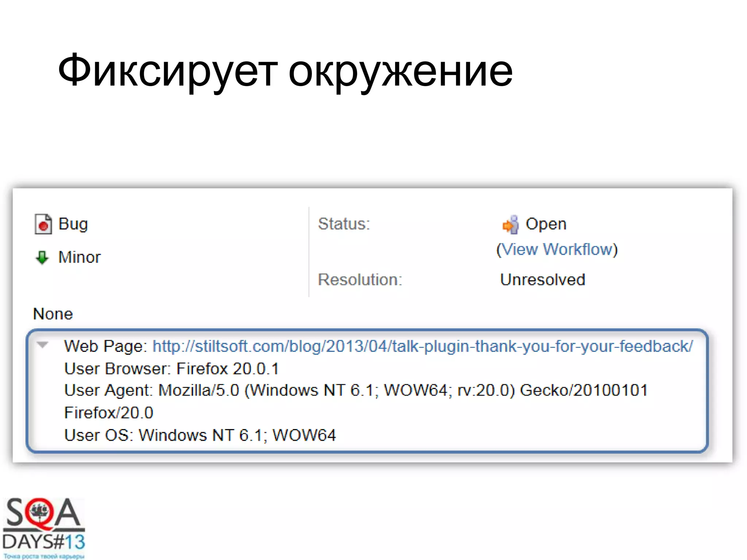Image resolution: width=747 pixels, height=560 pixels.
Task: Select the 'Open' status value
Action: click(546, 224)
